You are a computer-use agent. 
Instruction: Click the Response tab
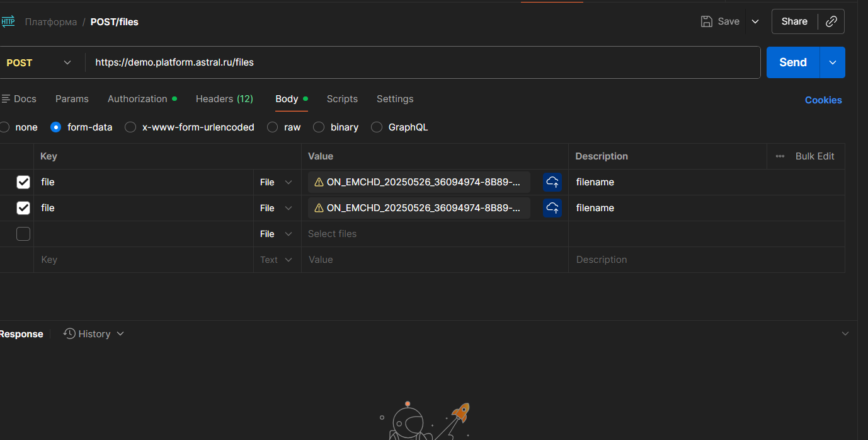click(21, 334)
